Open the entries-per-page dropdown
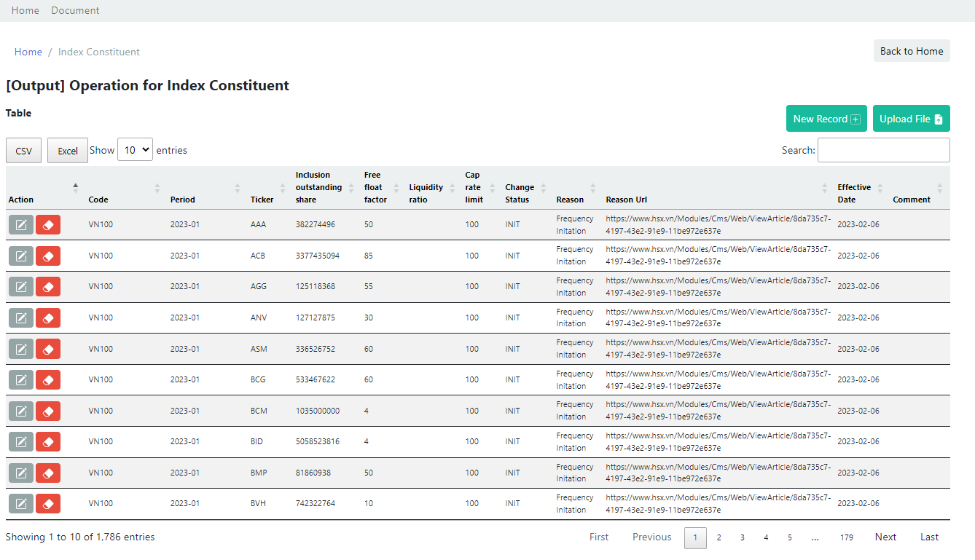This screenshot has width=975, height=560. (x=135, y=150)
